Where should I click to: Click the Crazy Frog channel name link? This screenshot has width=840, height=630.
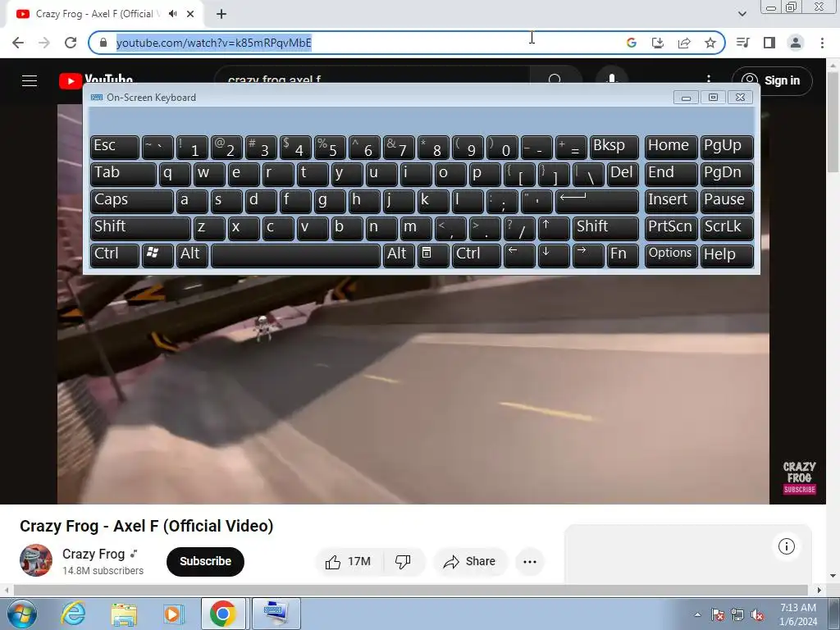point(94,554)
